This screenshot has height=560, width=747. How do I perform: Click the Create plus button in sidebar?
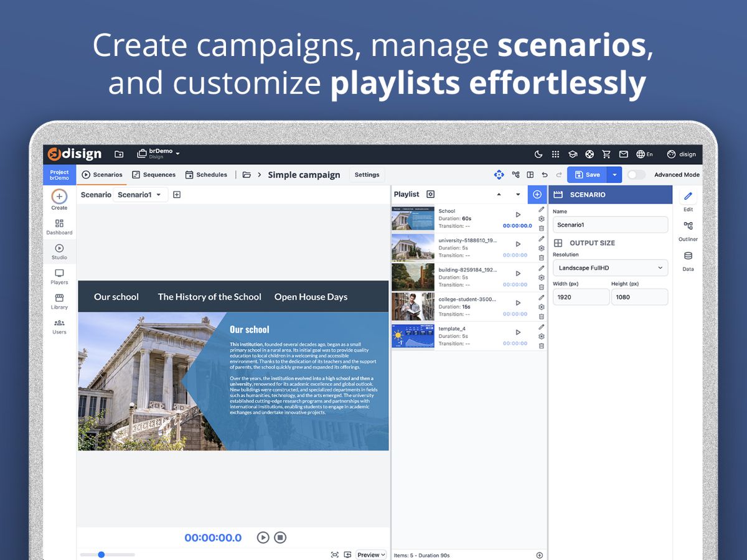pyautogui.click(x=59, y=197)
